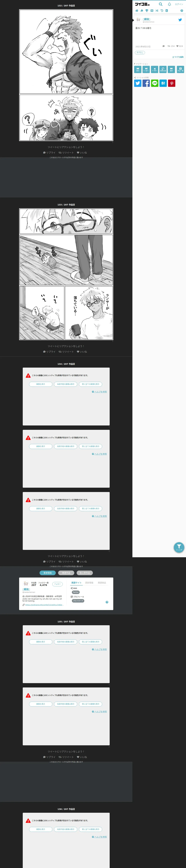Screen dimensions: 186x868
Task: Share on LINE
Action: click(x=155, y=83)
